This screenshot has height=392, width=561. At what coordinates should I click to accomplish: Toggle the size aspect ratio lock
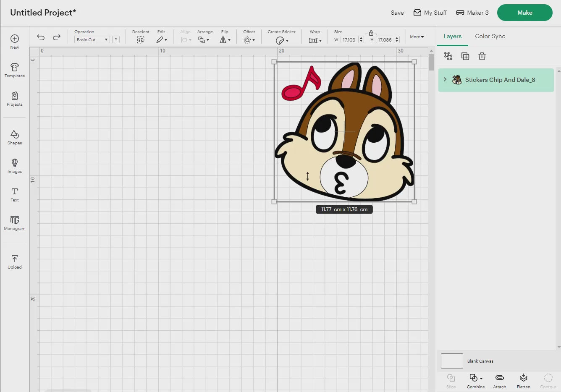[x=371, y=33]
